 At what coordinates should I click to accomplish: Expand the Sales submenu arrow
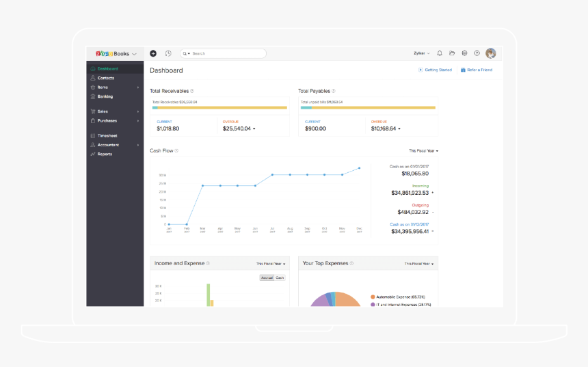[x=138, y=111]
